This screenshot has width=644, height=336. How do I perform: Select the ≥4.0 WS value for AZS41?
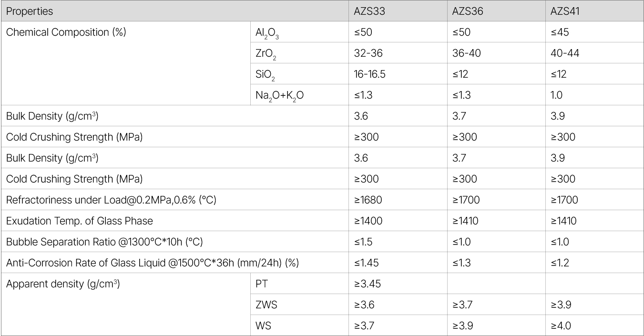point(561,326)
